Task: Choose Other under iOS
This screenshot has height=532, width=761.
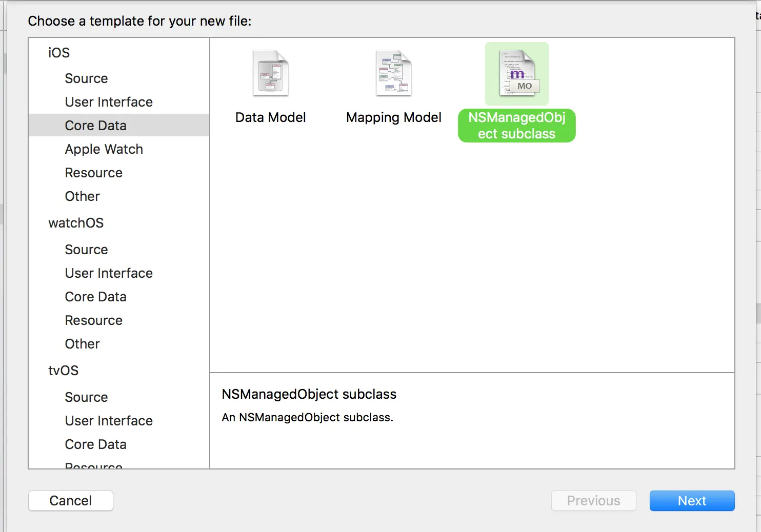Action: pyautogui.click(x=83, y=196)
